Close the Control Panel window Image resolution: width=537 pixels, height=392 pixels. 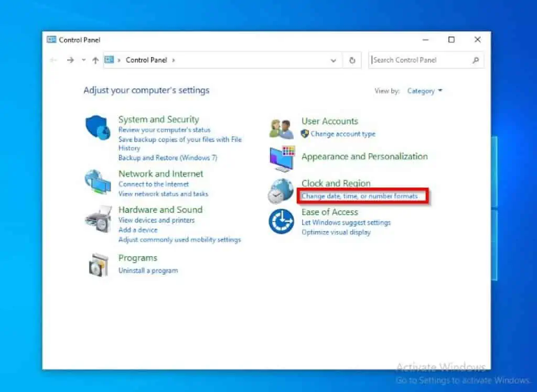(477, 40)
